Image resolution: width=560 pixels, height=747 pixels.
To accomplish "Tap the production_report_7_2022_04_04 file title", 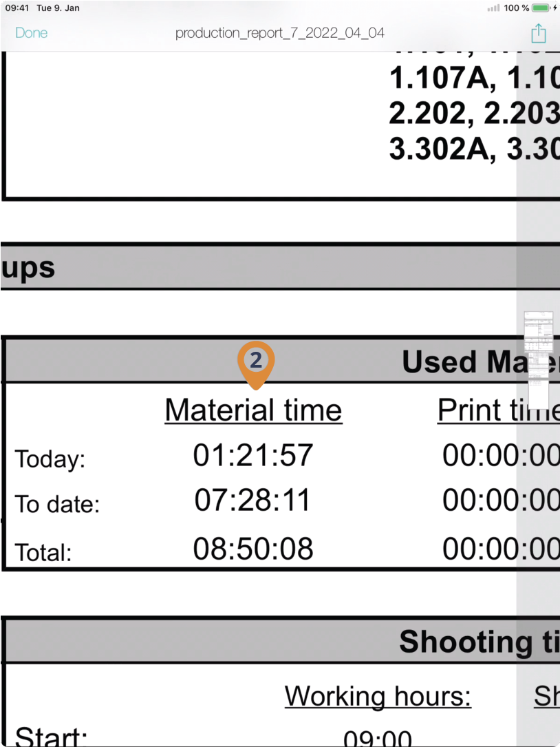I will pos(280,33).
